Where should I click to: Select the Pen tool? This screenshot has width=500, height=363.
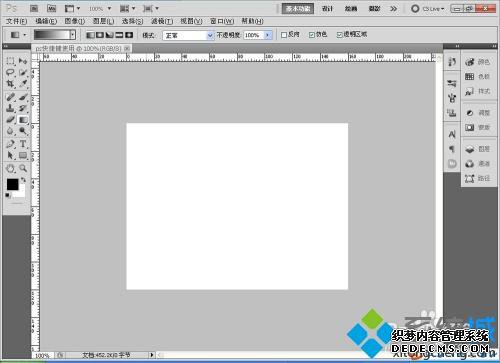pyautogui.click(x=10, y=144)
